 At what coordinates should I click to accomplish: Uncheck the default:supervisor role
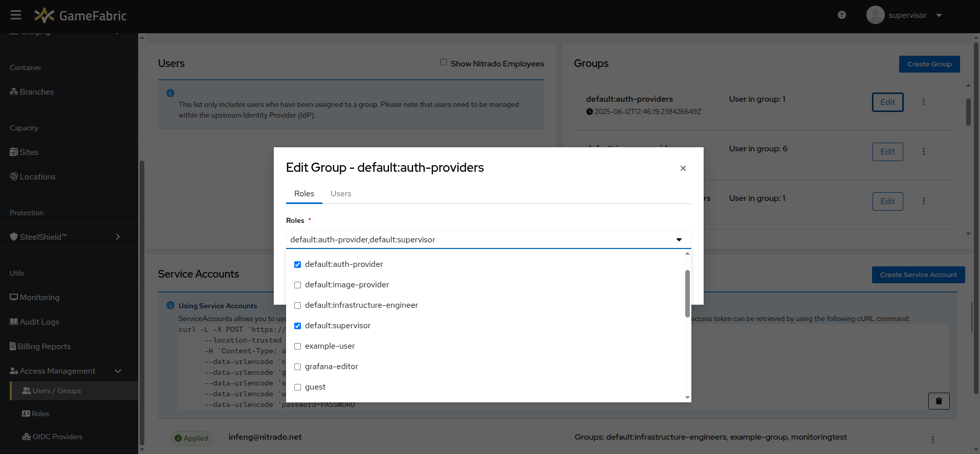297,326
